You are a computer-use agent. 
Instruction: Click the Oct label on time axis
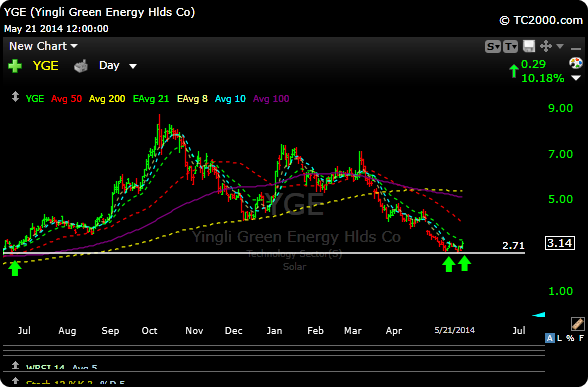click(x=149, y=330)
